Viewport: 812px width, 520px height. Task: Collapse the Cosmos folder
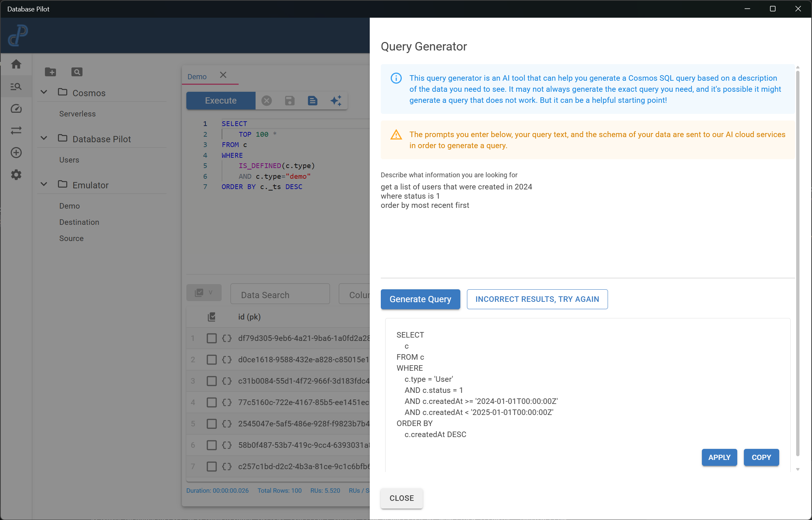[x=44, y=93]
